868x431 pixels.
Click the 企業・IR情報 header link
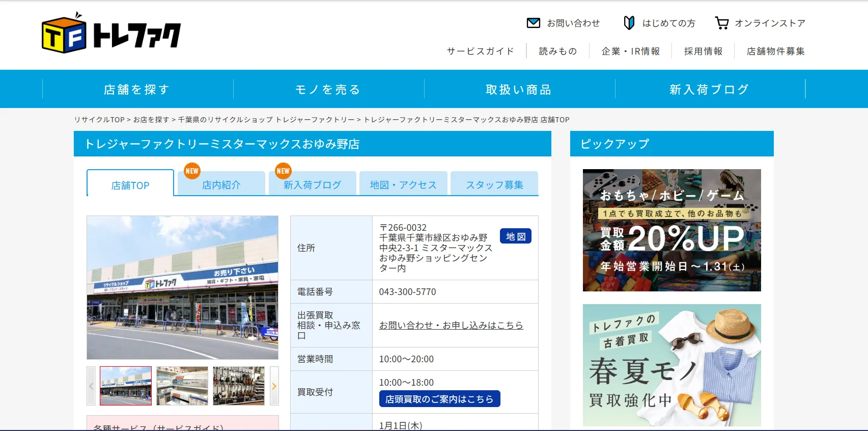tap(630, 51)
